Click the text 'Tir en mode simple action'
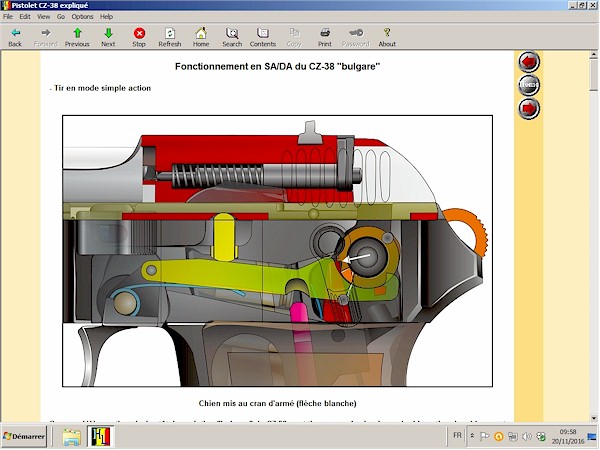Viewport: 600px width, 450px height. [102, 88]
